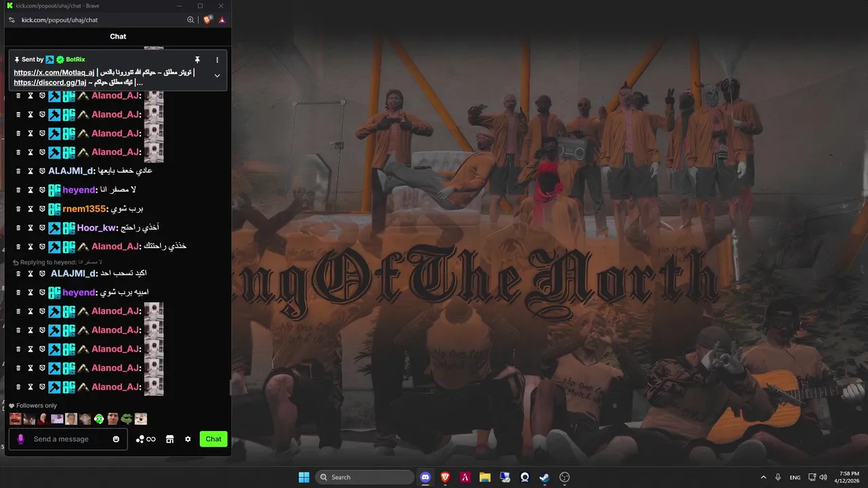Image resolution: width=868 pixels, height=488 pixels.
Task: Open the shop storefront icon
Action: coord(170,439)
